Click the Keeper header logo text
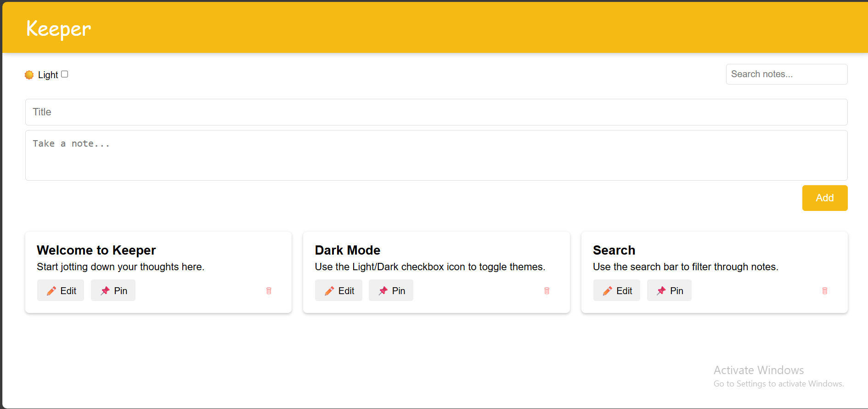868x409 pixels. pos(59,29)
